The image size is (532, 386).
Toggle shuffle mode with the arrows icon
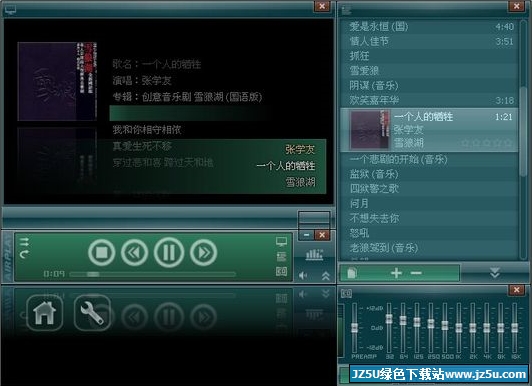tap(24, 242)
